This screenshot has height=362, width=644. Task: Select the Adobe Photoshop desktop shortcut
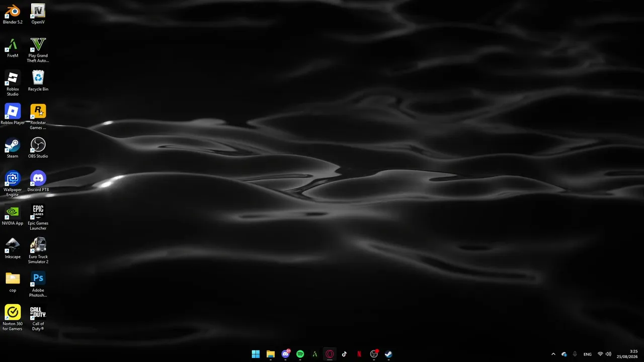click(x=38, y=285)
